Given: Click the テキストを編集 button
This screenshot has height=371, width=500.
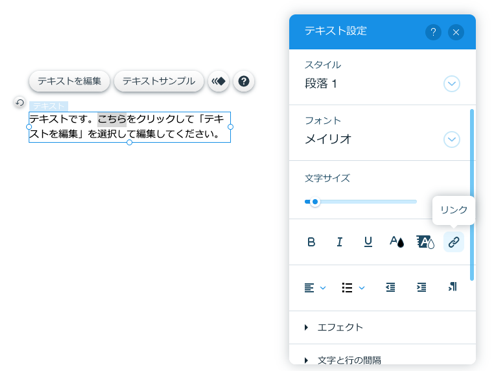Looking at the screenshot, I should pos(69,81).
